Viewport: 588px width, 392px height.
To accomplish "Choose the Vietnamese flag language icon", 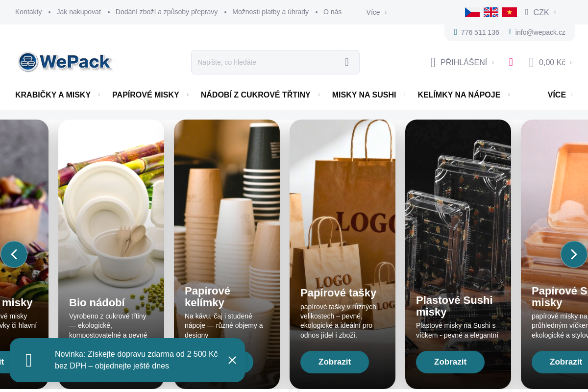I will [510, 12].
